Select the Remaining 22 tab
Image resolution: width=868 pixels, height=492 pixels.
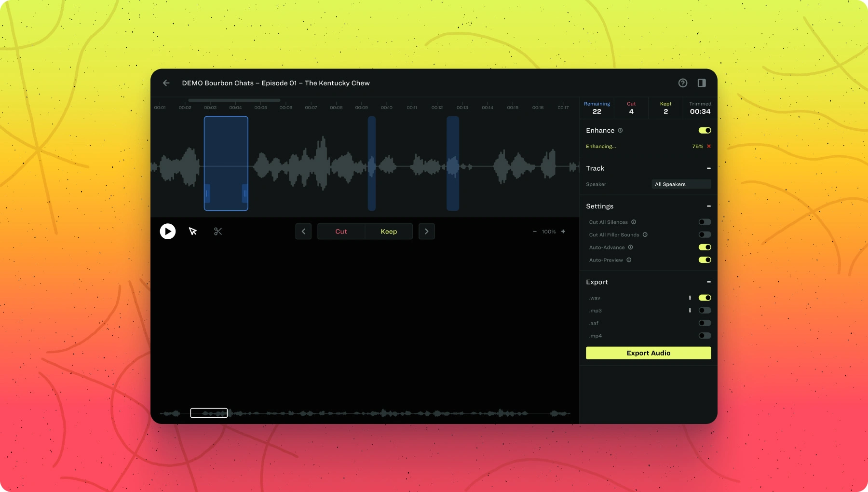[597, 108]
